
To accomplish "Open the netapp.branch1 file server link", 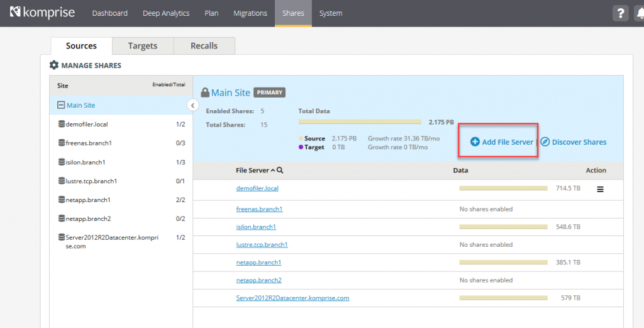I will click(258, 263).
